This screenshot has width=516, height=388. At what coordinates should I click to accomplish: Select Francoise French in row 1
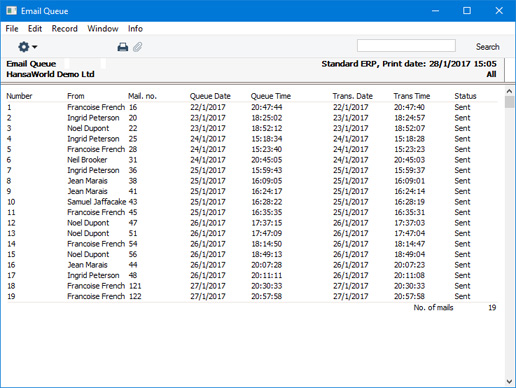(96, 107)
